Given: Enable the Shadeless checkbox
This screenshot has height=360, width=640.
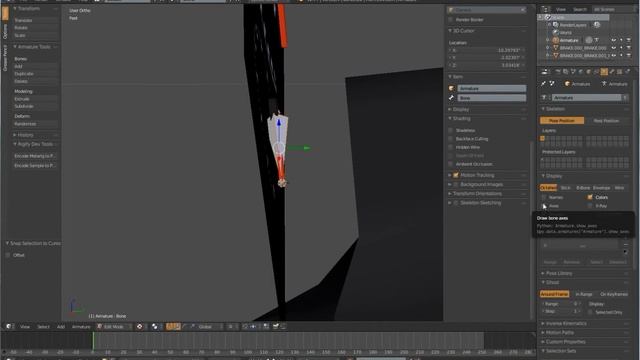Looking at the screenshot, I should tap(451, 130).
